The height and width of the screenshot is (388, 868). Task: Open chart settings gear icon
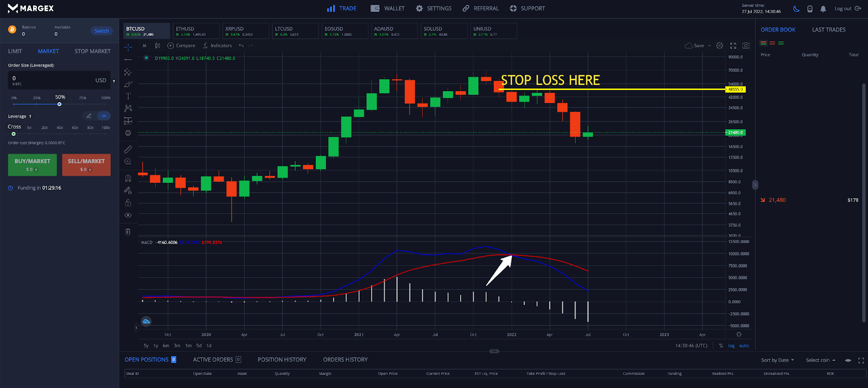tap(719, 46)
